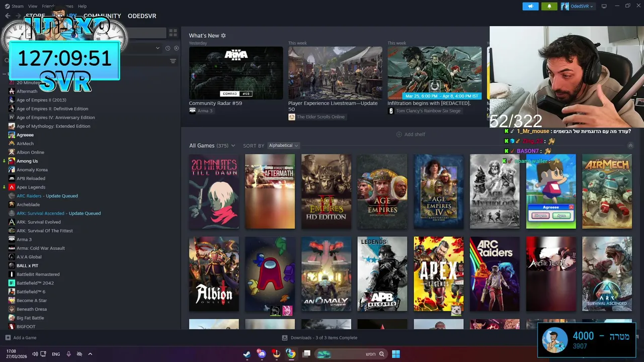
Task: Open the Windows Start button
Action: (x=396, y=354)
